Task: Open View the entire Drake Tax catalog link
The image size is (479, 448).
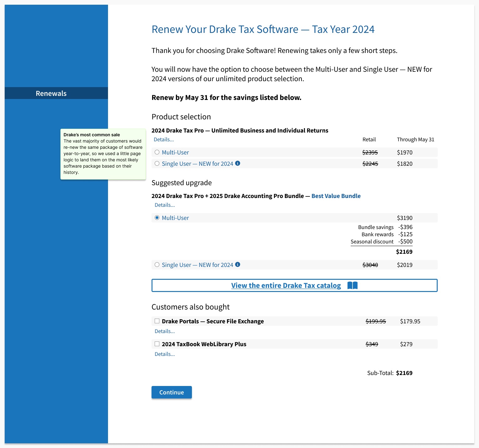Action: click(x=286, y=285)
